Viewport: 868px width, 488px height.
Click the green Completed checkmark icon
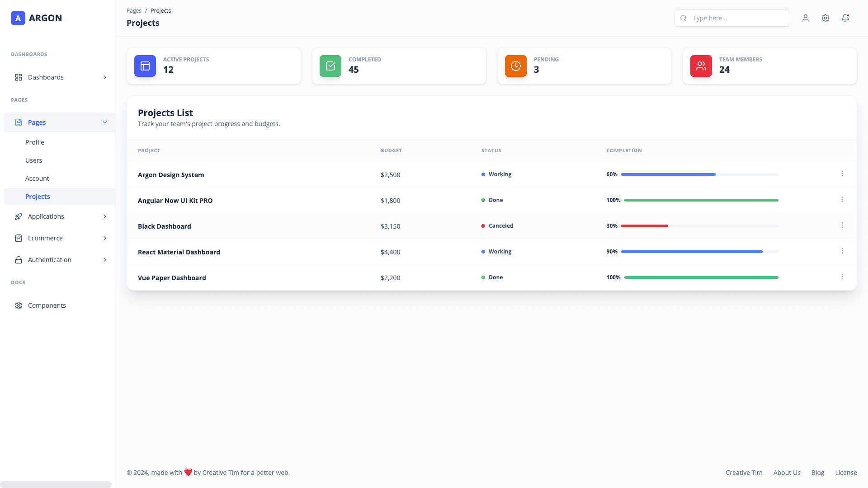(330, 66)
